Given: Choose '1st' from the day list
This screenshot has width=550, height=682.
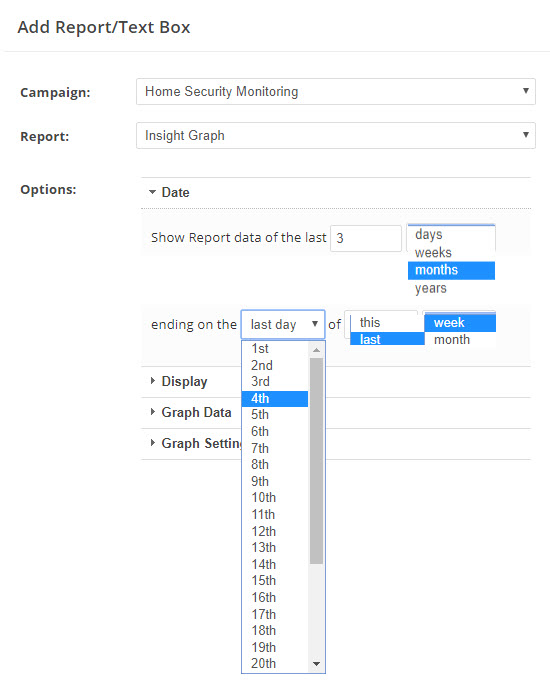Looking at the screenshot, I should click(x=275, y=349).
